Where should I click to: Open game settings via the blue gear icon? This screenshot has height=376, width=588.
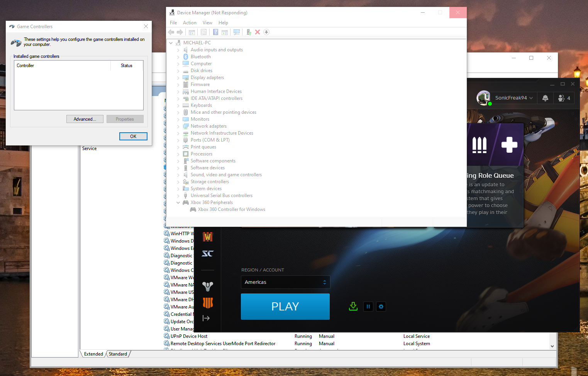tap(381, 307)
